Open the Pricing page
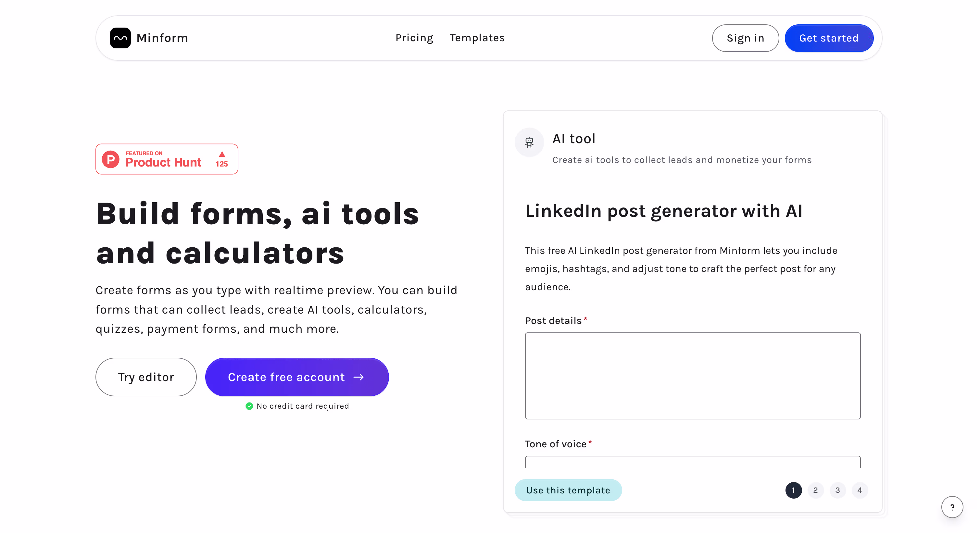Viewport: 980px width, 533px height. [x=414, y=38]
